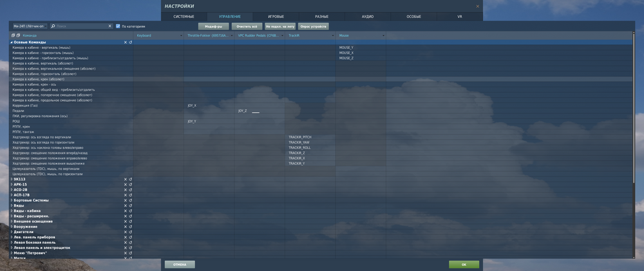Click the ОТМЕНА button
This screenshot has width=644, height=271.
pos(180,265)
